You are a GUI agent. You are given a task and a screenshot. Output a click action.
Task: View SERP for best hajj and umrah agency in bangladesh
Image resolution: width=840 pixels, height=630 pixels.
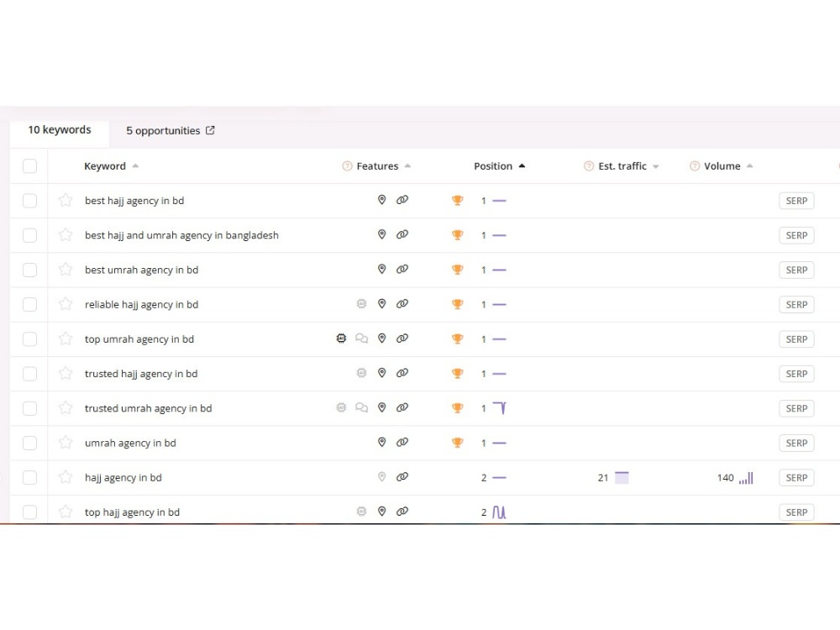pyautogui.click(x=796, y=235)
